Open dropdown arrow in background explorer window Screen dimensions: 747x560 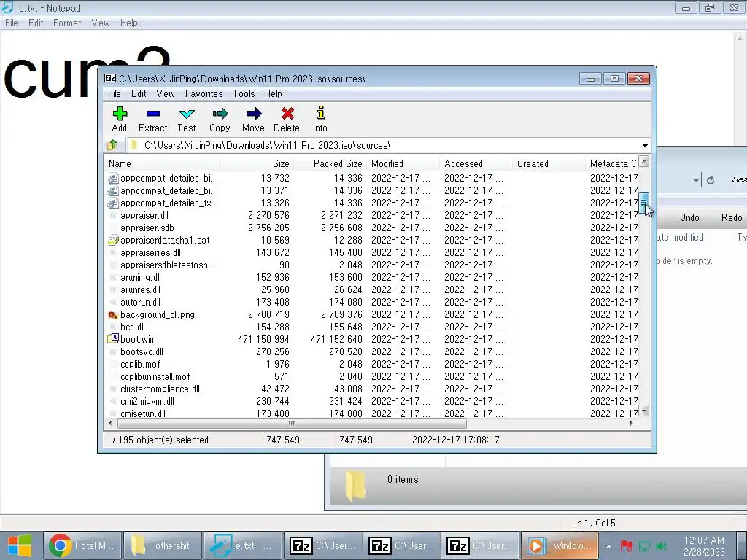pos(696,180)
